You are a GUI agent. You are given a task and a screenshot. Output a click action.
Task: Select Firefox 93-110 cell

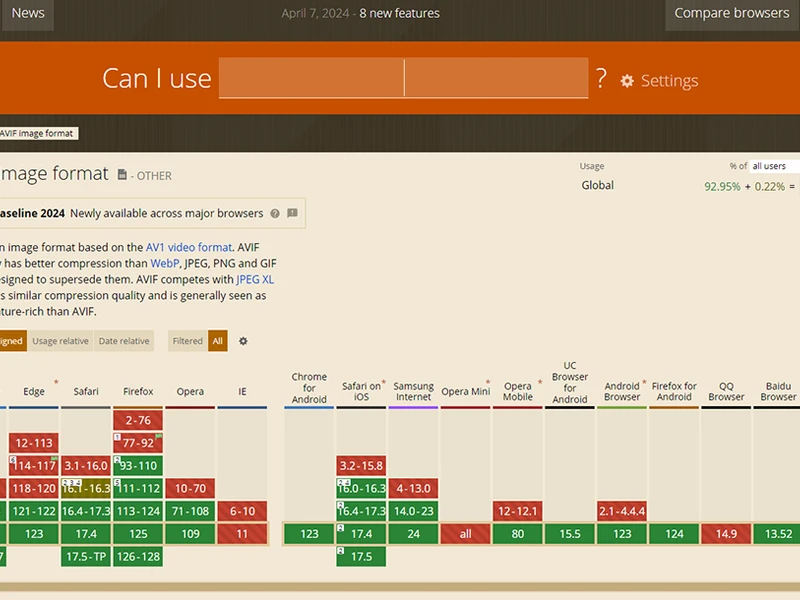pyautogui.click(x=138, y=466)
